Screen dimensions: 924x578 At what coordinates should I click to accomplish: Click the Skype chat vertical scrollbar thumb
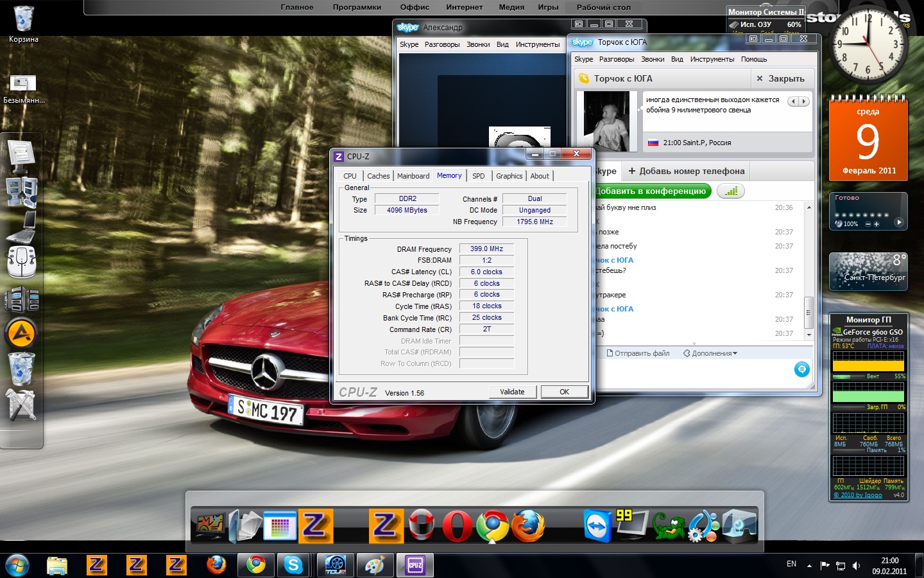tap(809, 312)
